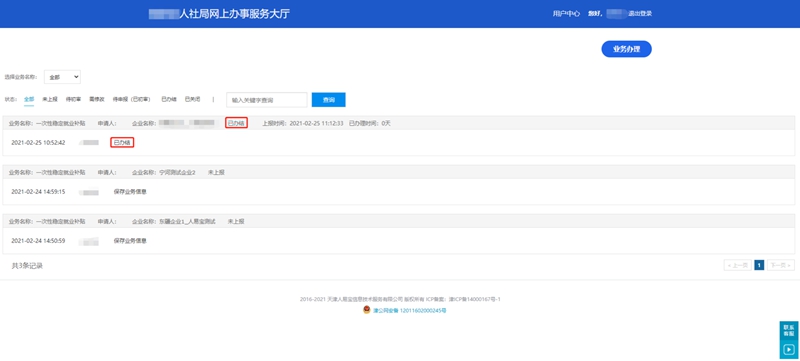Click the 下一页 pagination button
800x361 pixels.
(x=781, y=265)
